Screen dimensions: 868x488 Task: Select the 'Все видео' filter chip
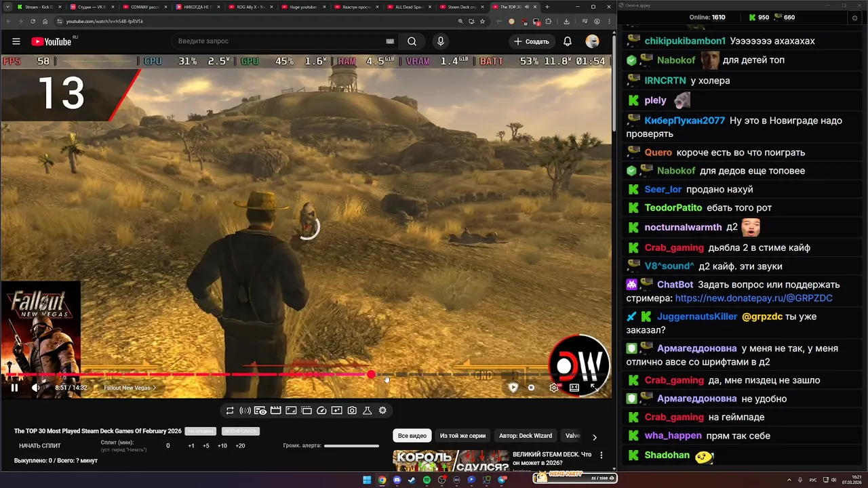click(x=412, y=436)
